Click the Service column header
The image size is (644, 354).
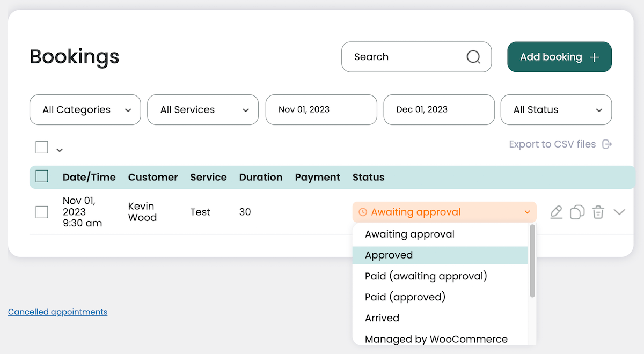click(x=209, y=178)
